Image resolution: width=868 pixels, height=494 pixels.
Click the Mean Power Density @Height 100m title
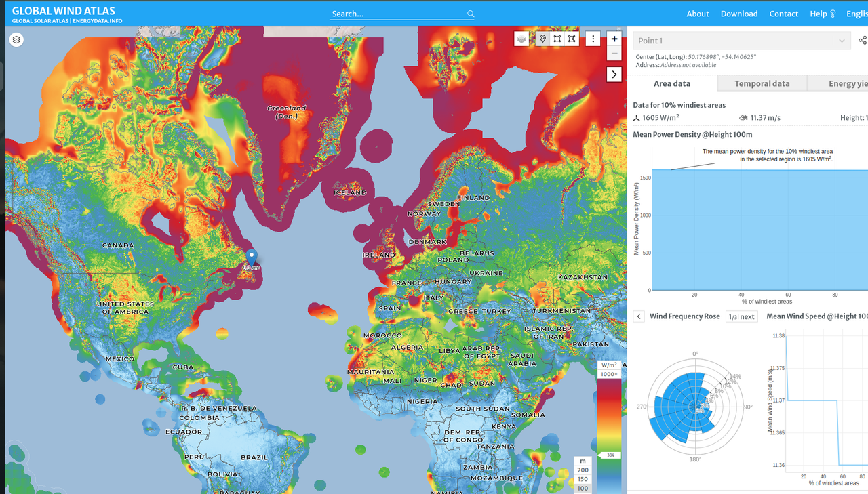pos(692,134)
